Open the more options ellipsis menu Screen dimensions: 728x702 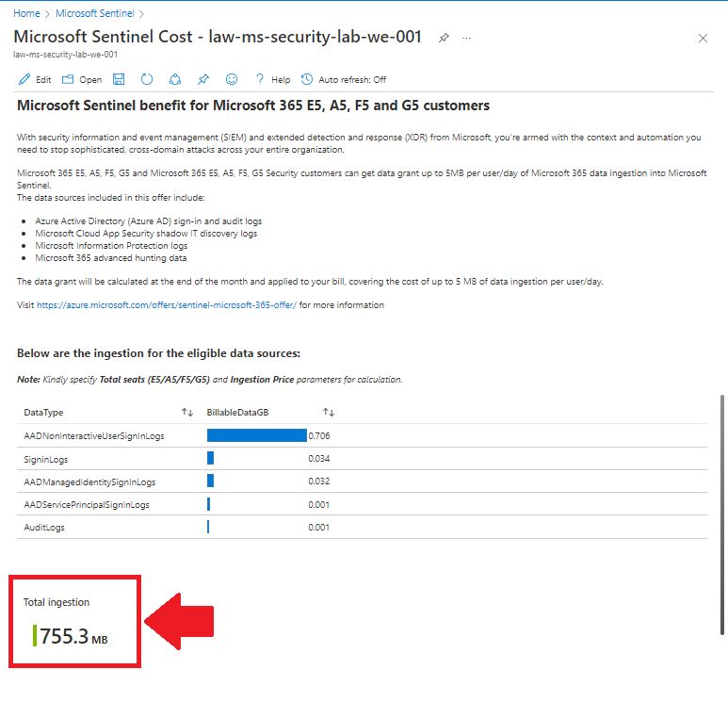click(x=466, y=38)
